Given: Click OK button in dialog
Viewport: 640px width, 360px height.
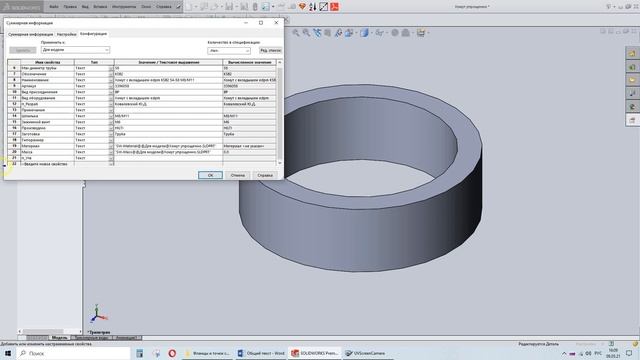Looking at the screenshot, I should 210,175.
